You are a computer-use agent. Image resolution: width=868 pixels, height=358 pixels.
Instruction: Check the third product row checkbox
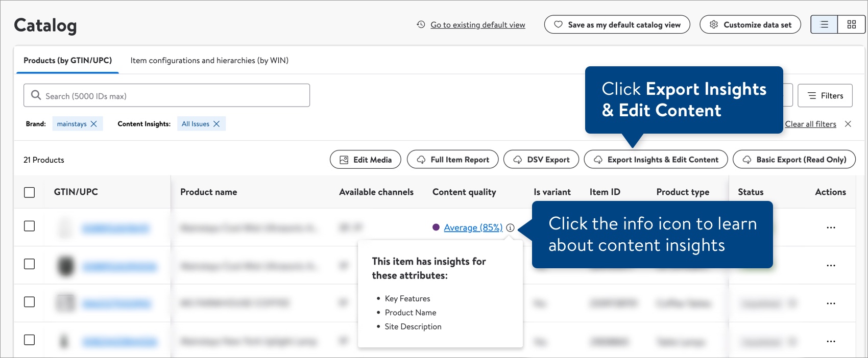[30, 302]
